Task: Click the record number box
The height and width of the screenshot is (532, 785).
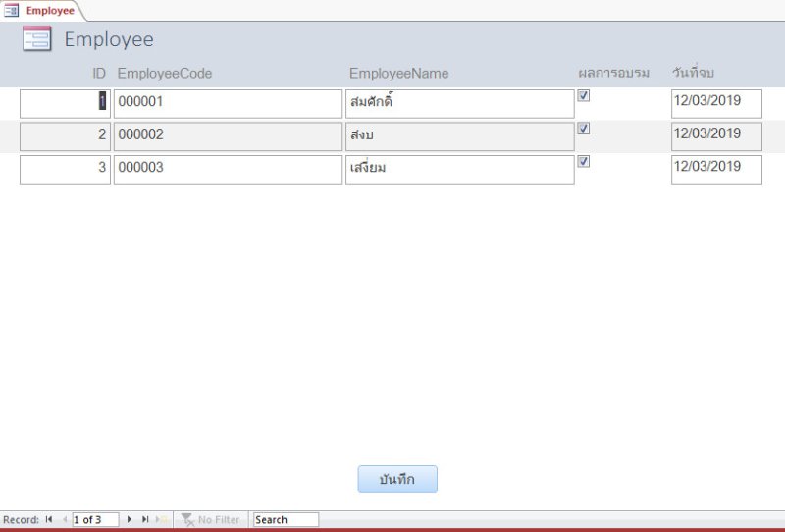Action: (x=95, y=520)
